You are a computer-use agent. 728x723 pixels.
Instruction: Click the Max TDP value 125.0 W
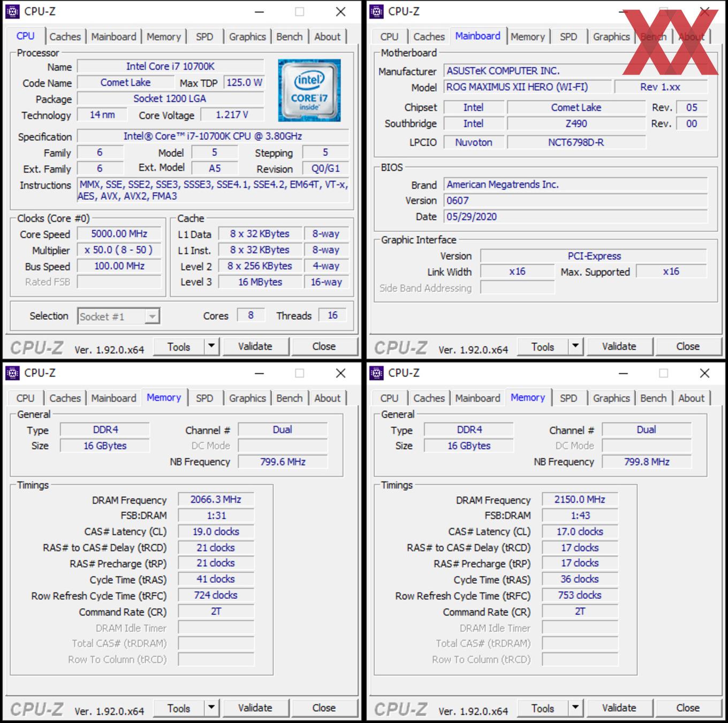coord(244,82)
